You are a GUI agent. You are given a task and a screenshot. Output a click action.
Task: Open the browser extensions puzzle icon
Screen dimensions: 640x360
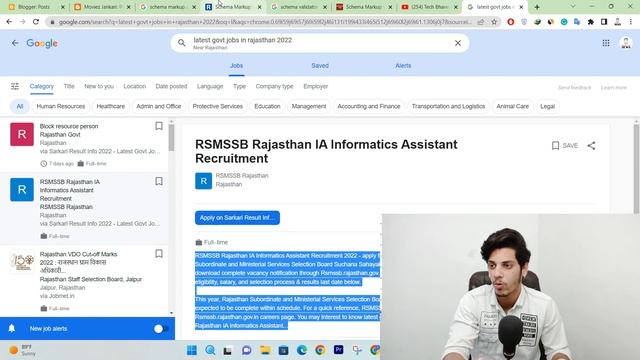coord(591,22)
